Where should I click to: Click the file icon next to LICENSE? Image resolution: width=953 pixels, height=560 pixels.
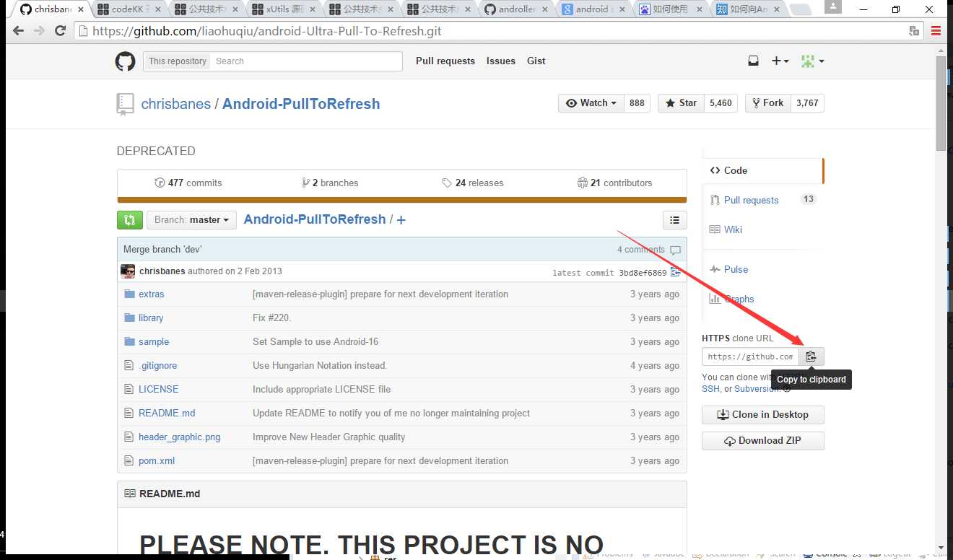tap(129, 389)
